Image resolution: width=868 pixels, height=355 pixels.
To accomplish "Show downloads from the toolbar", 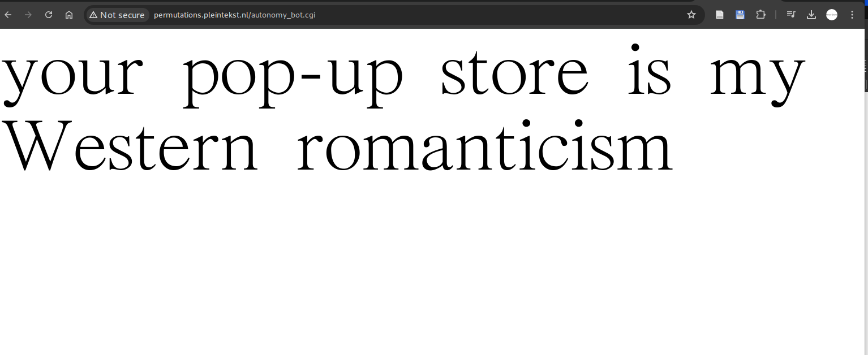I will (811, 15).
